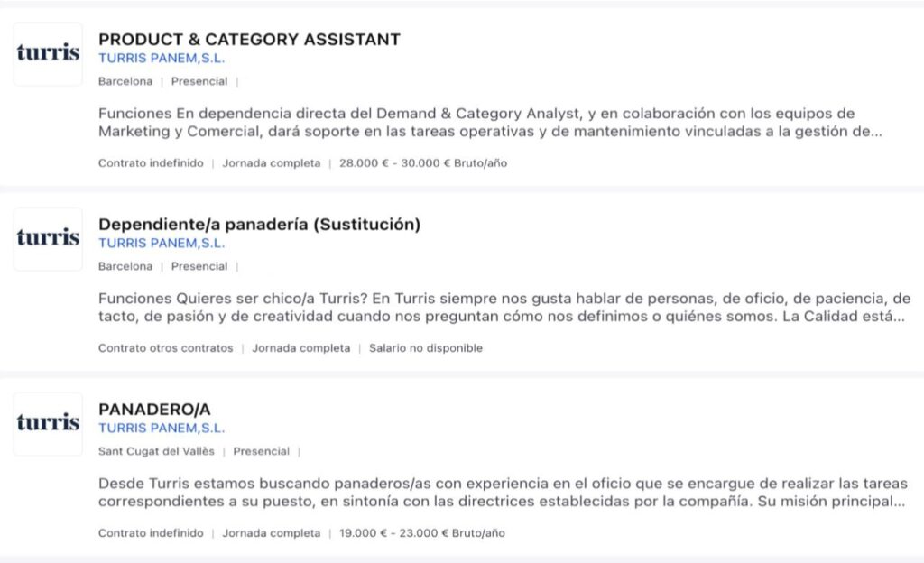The width and height of the screenshot is (924, 563).
Task: Click the Salario no disponible label
Action: pos(423,347)
